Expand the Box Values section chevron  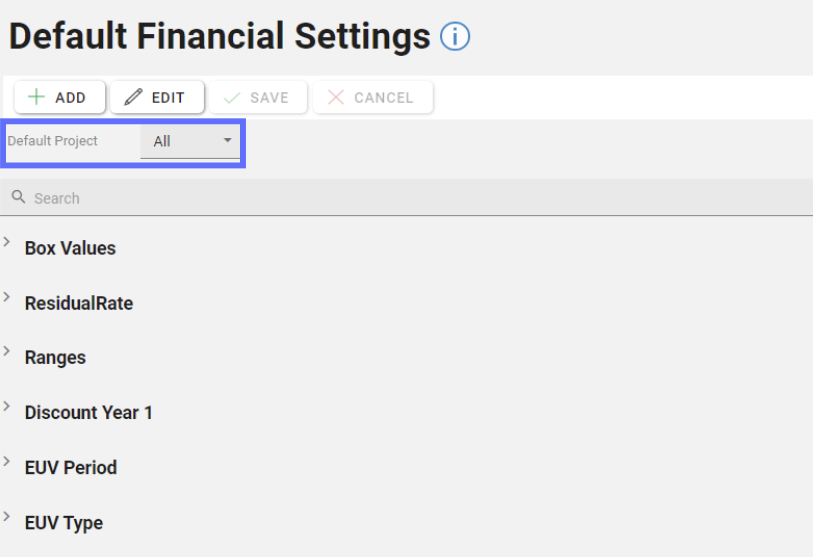(x=8, y=242)
